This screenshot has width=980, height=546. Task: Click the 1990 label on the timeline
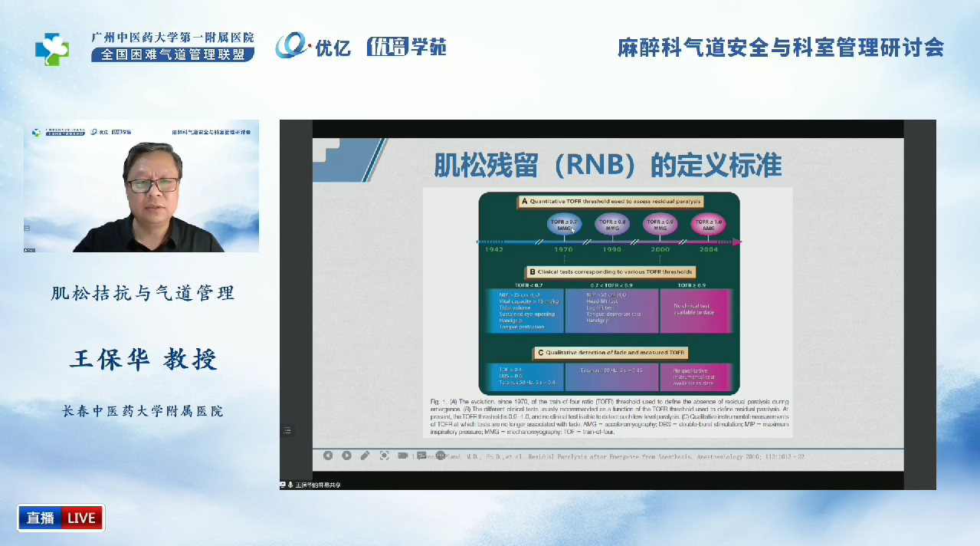point(612,249)
